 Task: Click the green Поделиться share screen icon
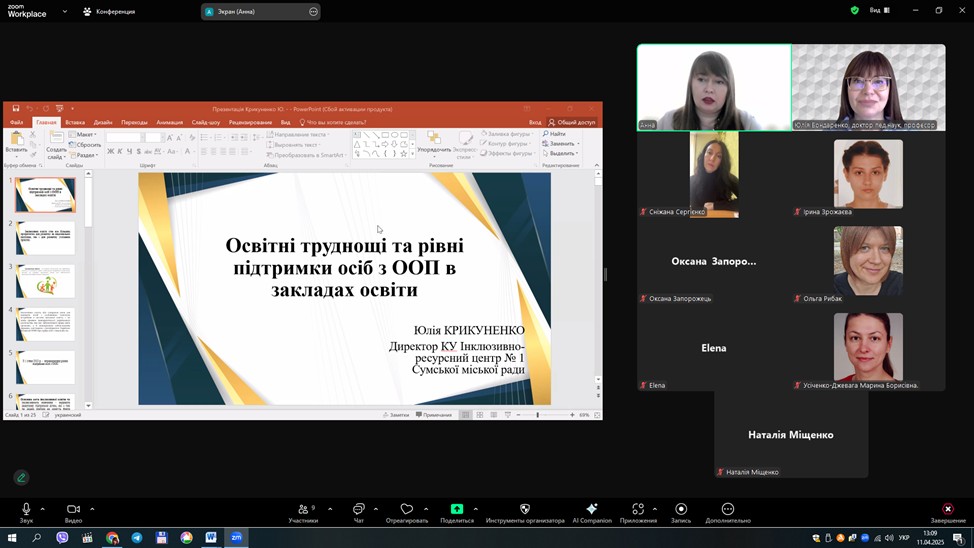pos(457,509)
